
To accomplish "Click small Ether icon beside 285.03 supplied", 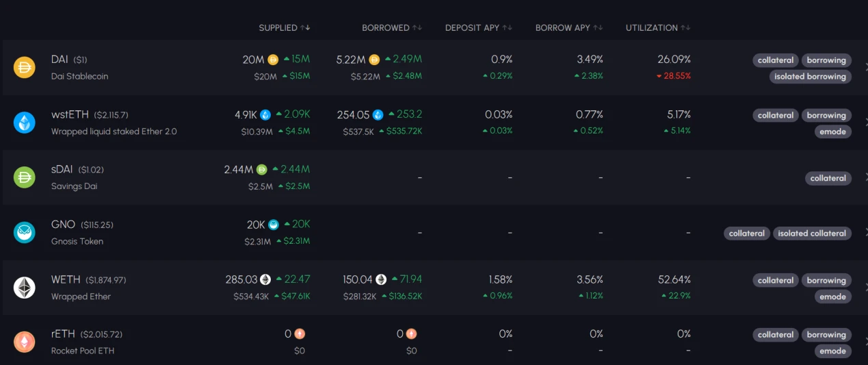I will coord(265,279).
